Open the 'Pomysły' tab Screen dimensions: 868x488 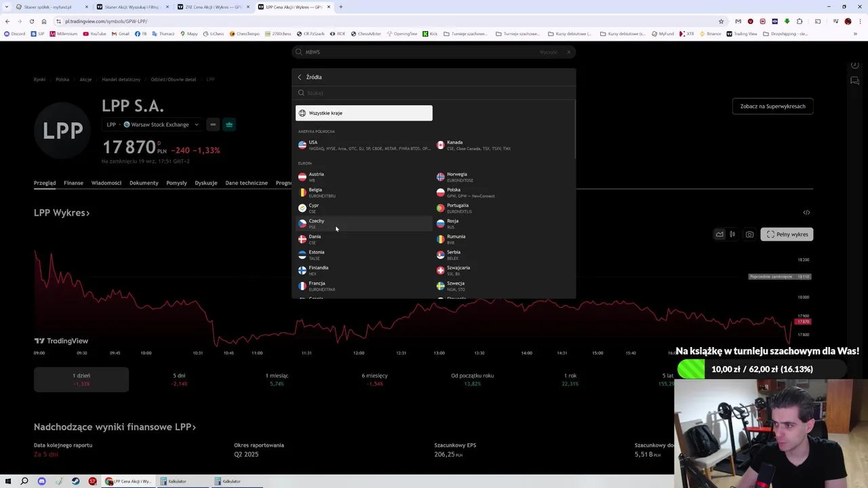[176, 183]
